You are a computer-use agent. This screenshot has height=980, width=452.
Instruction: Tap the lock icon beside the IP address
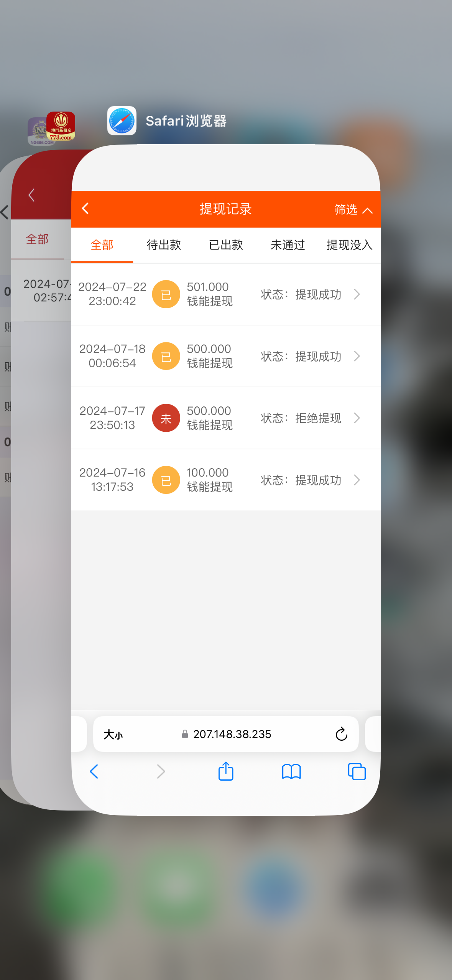coord(185,734)
